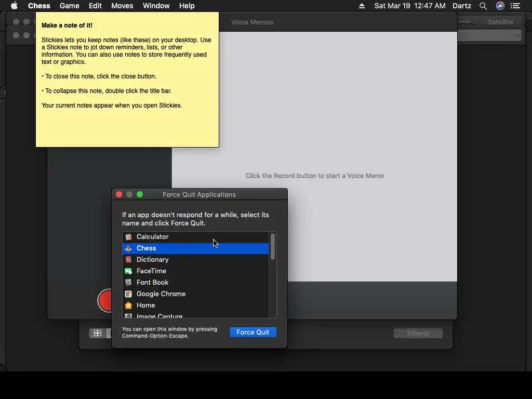The width and height of the screenshot is (532, 399).
Task: Open the Chess application menu
Action: pos(39,6)
